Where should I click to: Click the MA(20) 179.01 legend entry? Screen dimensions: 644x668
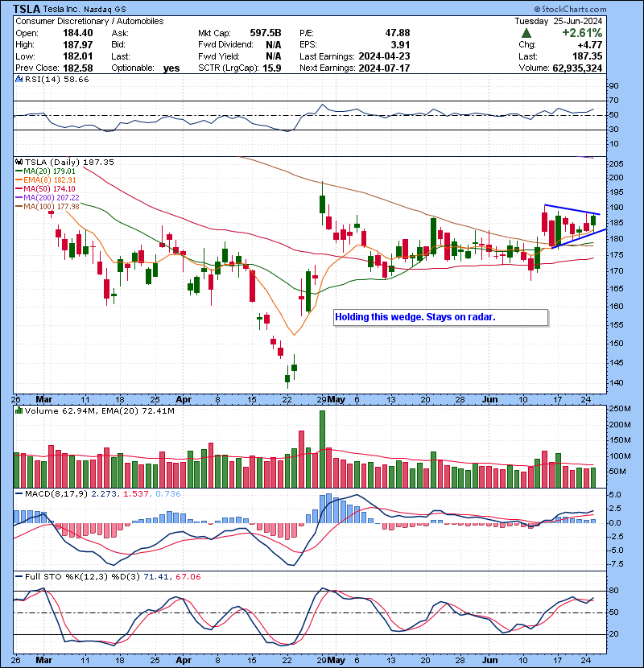pyautogui.click(x=45, y=171)
